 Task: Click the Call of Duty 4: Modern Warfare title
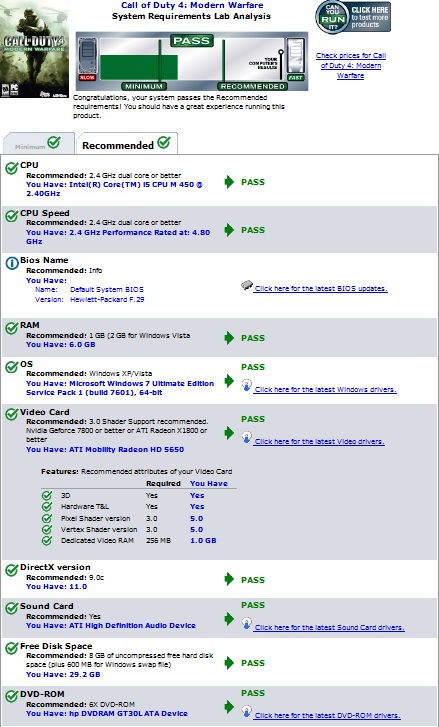pyautogui.click(x=192, y=5)
